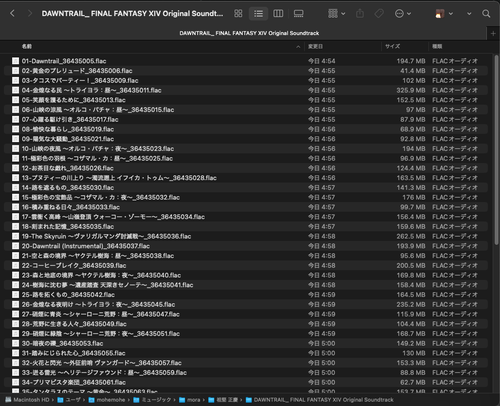
Task: Select the 12 track 36435026.flac
Action: coord(246,168)
